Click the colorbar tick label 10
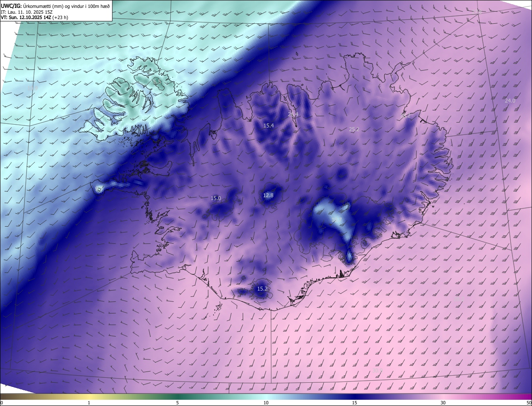This screenshot has height=406, width=532. (266, 403)
